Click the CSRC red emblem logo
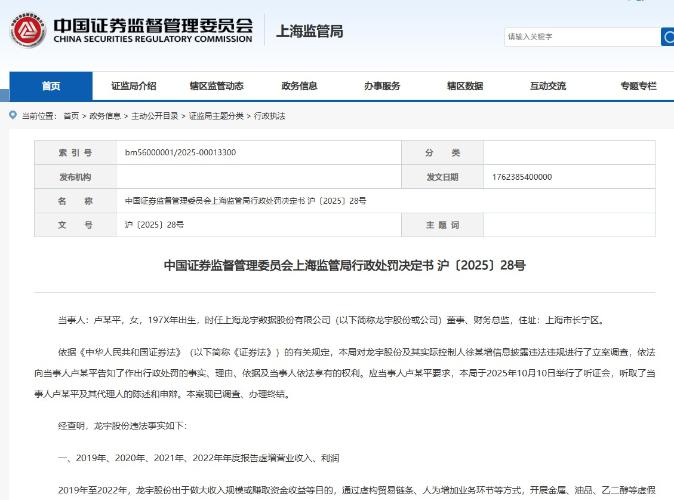 tap(28, 31)
